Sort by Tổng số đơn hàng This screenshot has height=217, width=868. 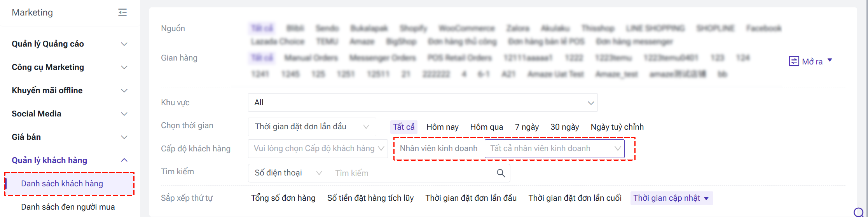click(x=283, y=198)
